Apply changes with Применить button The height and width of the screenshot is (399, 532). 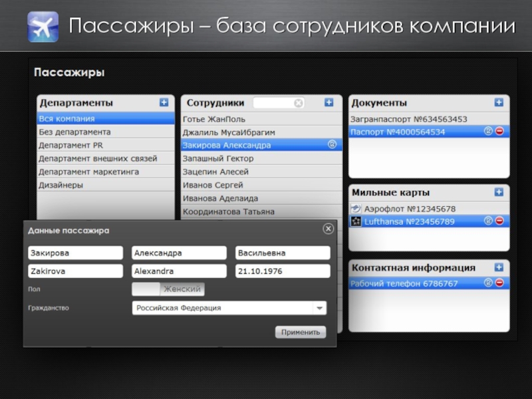[x=301, y=332]
